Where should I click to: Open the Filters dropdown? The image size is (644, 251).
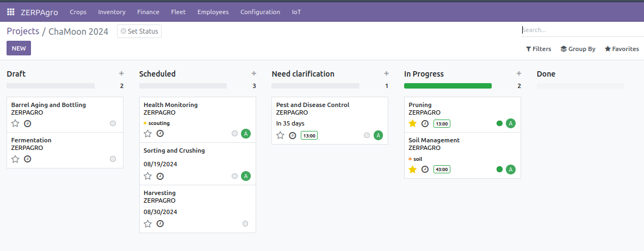[538, 49]
